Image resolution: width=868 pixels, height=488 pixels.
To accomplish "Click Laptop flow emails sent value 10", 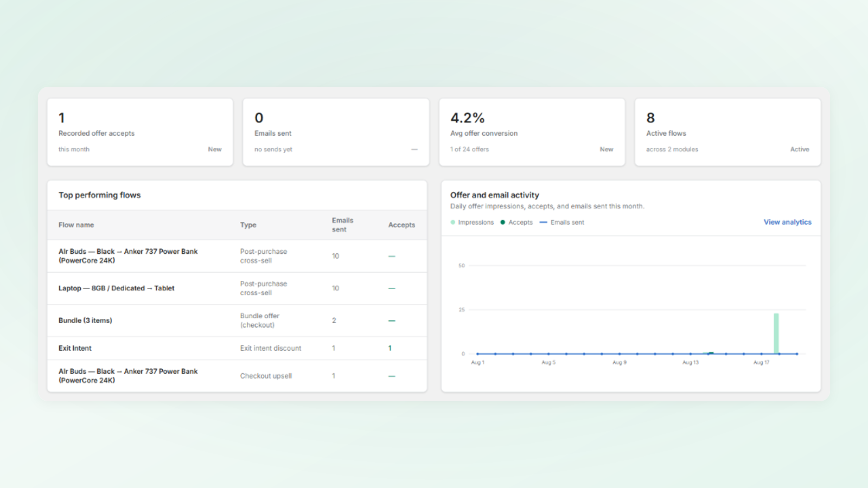I will (x=336, y=288).
